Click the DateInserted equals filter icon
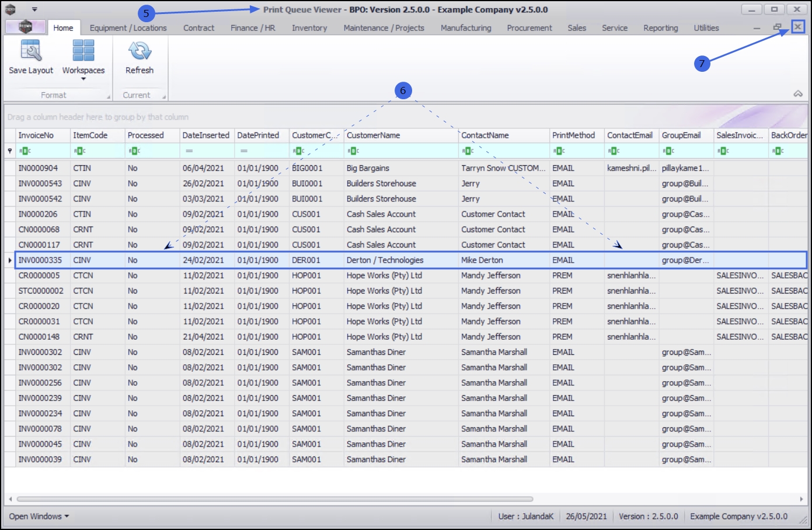812x530 pixels. 189,151
